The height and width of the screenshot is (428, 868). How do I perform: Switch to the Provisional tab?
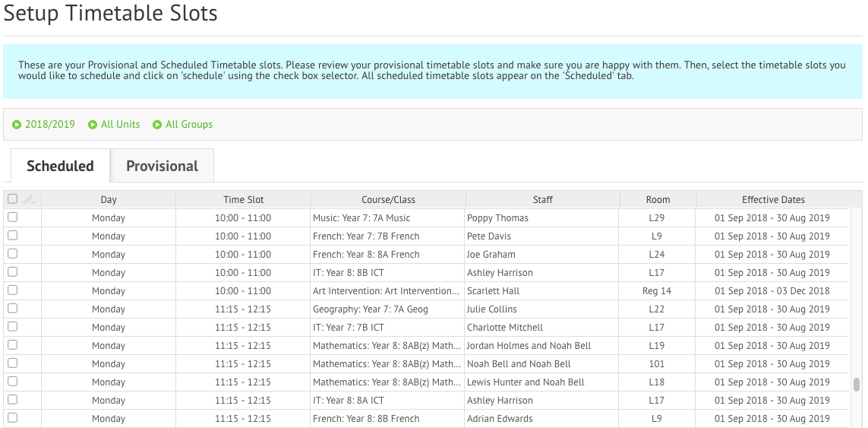coord(162,166)
